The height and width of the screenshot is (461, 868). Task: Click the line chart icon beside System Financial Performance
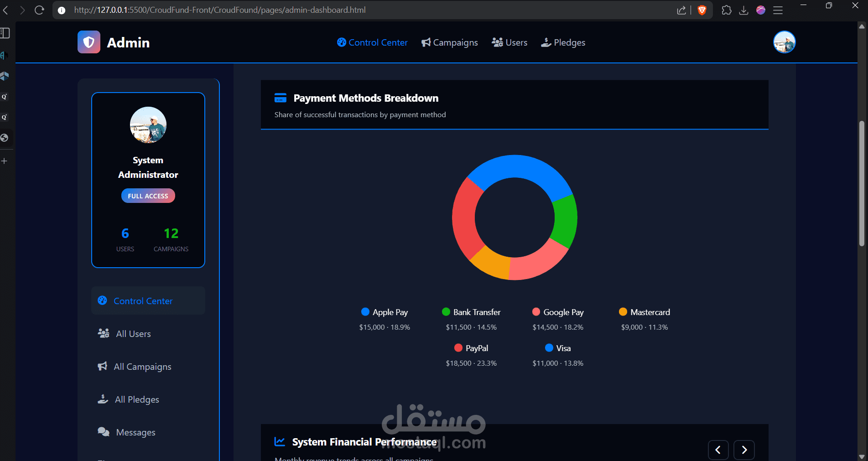[280, 441]
